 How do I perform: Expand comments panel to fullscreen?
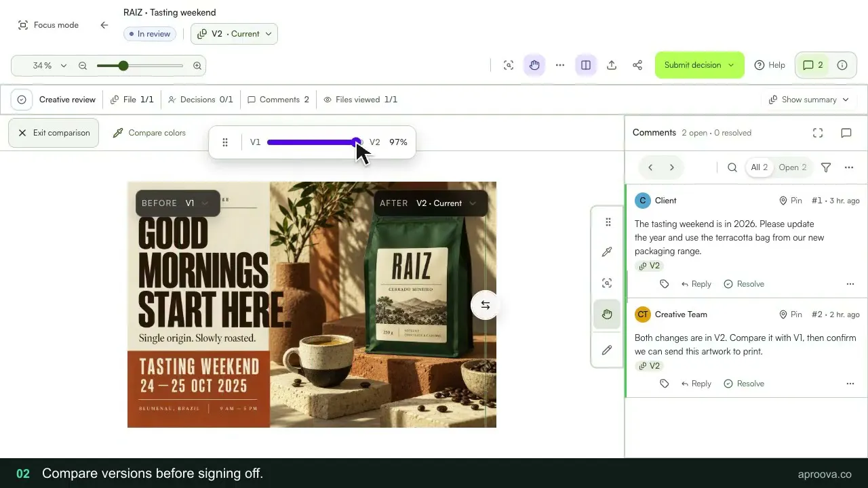coord(818,133)
